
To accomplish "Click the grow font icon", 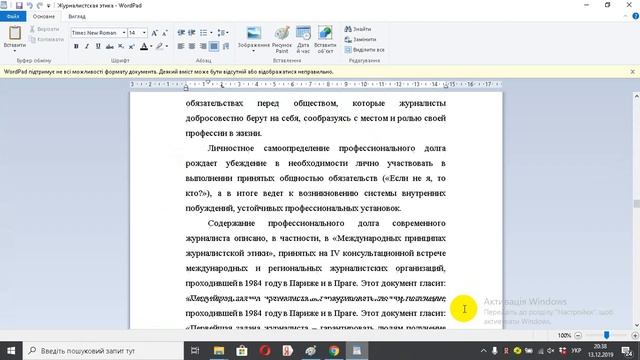I will [x=154, y=33].
